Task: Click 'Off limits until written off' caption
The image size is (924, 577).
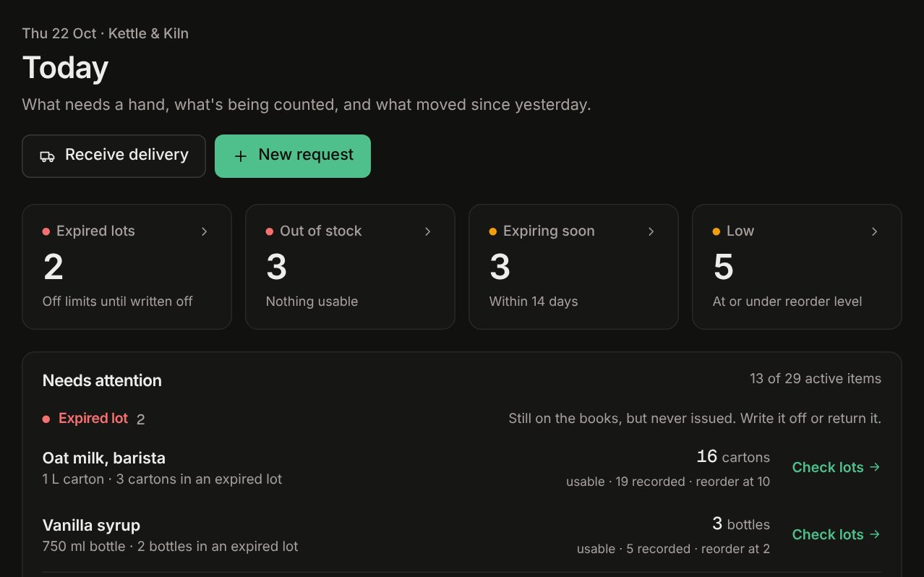Action: [117, 302]
